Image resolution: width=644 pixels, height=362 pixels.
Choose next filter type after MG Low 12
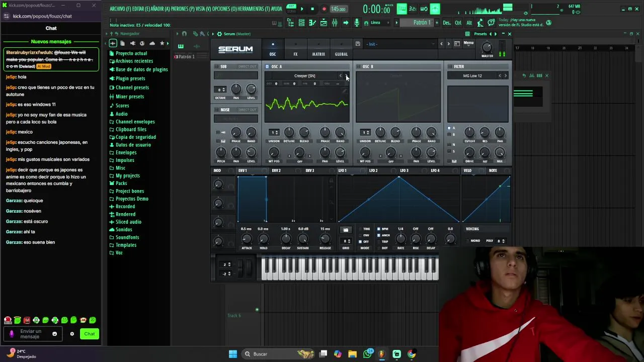pos(506,76)
